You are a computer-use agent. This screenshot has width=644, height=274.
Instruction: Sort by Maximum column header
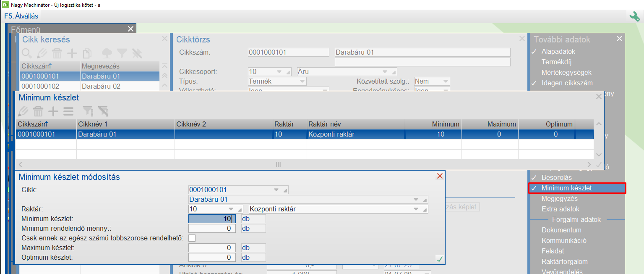[x=490, y=124]
